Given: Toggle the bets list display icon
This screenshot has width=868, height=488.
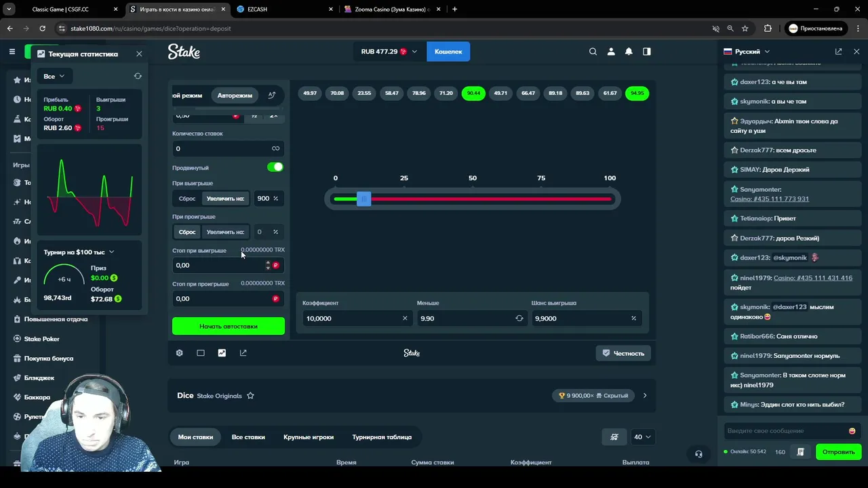Looking at the screenshot, I should pos(614,437).
